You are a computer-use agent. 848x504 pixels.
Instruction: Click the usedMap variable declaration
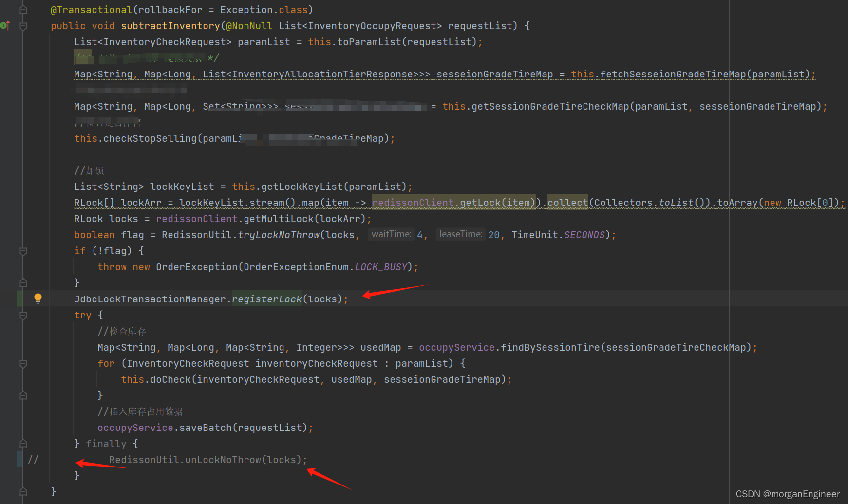[x=381, y=347]
